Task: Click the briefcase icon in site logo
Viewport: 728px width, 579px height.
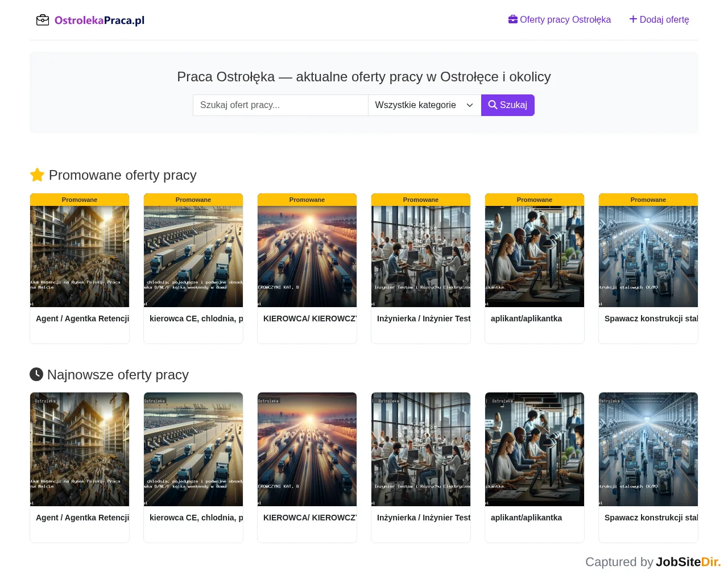Action: (43, 20)
